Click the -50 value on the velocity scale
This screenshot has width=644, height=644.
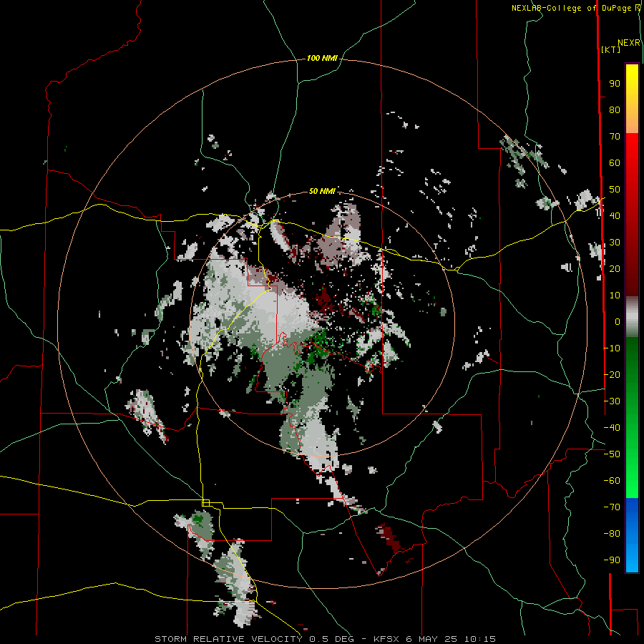pyautogui.click(x=612, y=454)
